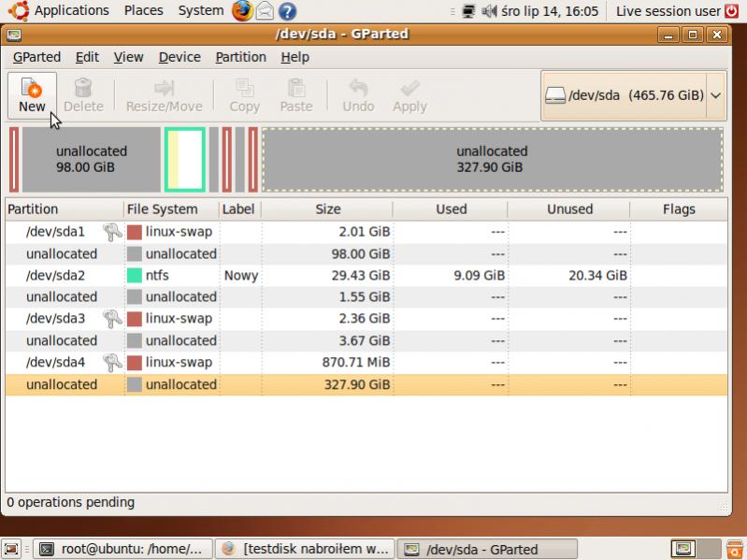Click the green ntfs color swatch in sda2 row
The image size is (747, 560).
pos(135,276)
